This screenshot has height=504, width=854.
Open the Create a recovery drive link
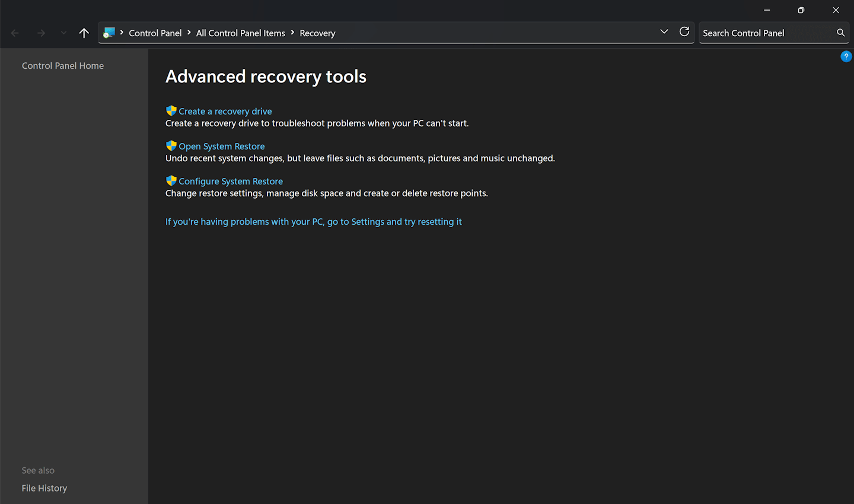point(225,111)
